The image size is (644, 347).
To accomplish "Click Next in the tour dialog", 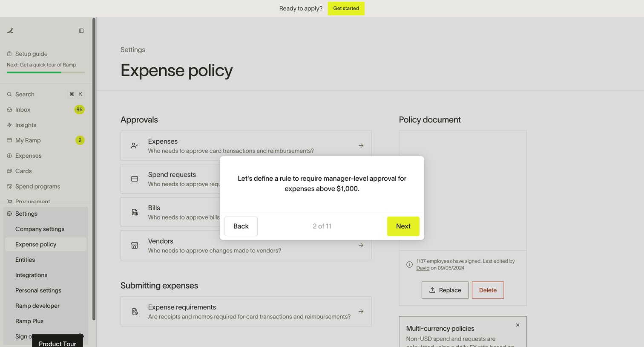I will [x=403, y=226].
